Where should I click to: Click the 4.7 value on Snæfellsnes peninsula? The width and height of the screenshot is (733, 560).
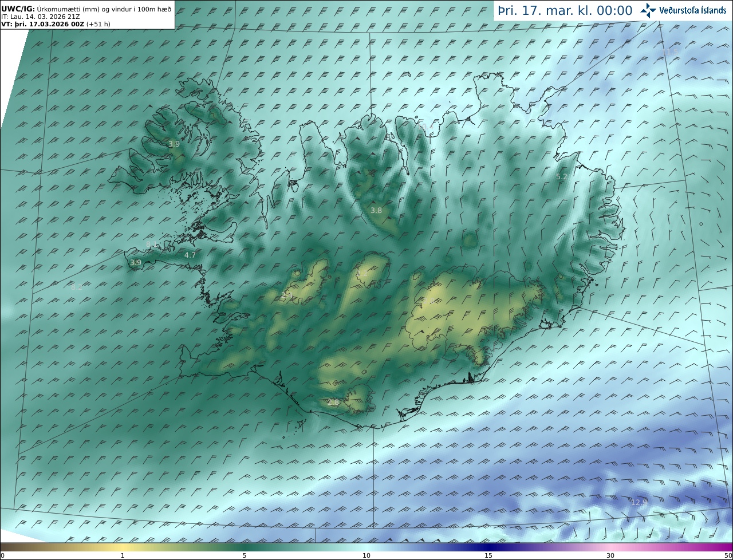tap(190, 255)
